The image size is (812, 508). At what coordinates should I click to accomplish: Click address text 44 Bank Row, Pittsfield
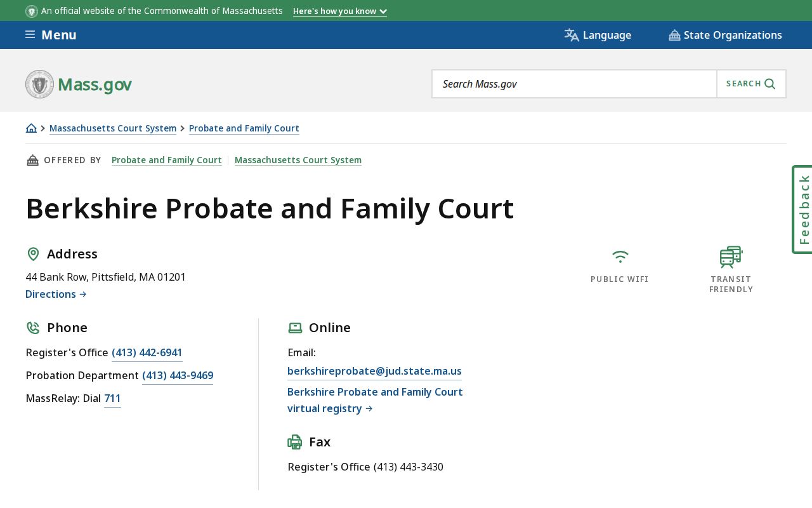coord(105,277)
